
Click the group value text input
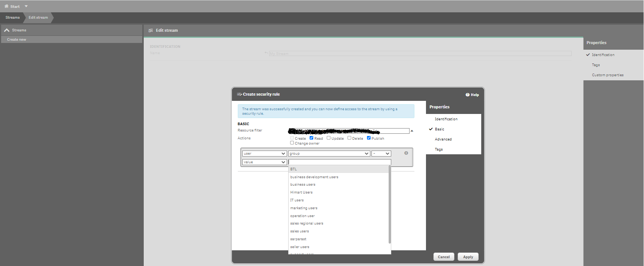point(340,162)
